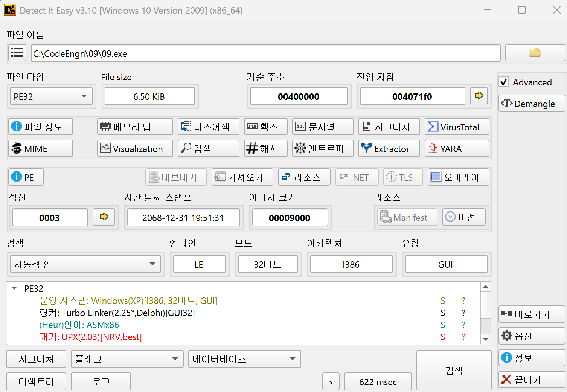Show the 엔트로피 entropy graph
This screenshot has height=392, width=567.
point(323,148)
